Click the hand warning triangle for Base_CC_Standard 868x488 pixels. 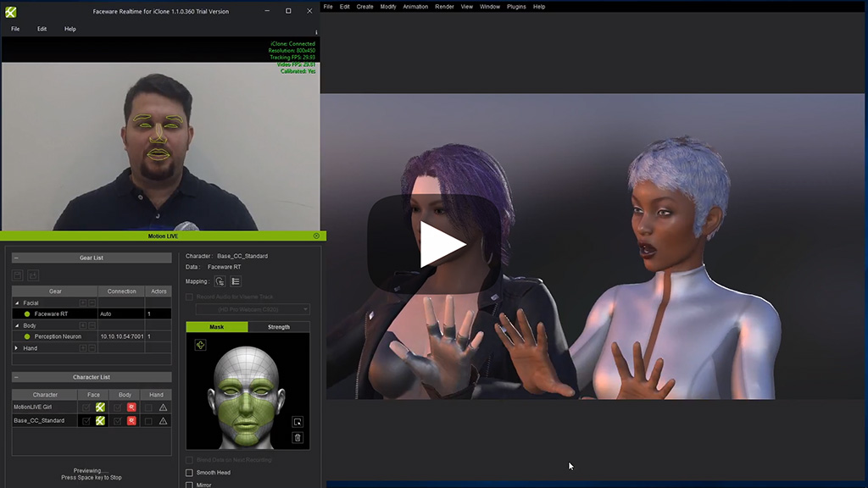click(163, 421)
